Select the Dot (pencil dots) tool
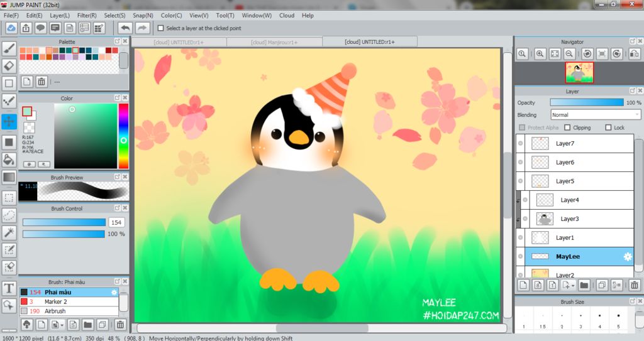 click(9, 100)
